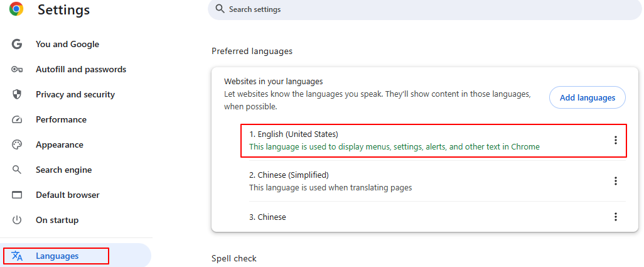Open more actions for English (United States)
The width and height of the screenshot is (644, 267).
[x=615, y=140]
